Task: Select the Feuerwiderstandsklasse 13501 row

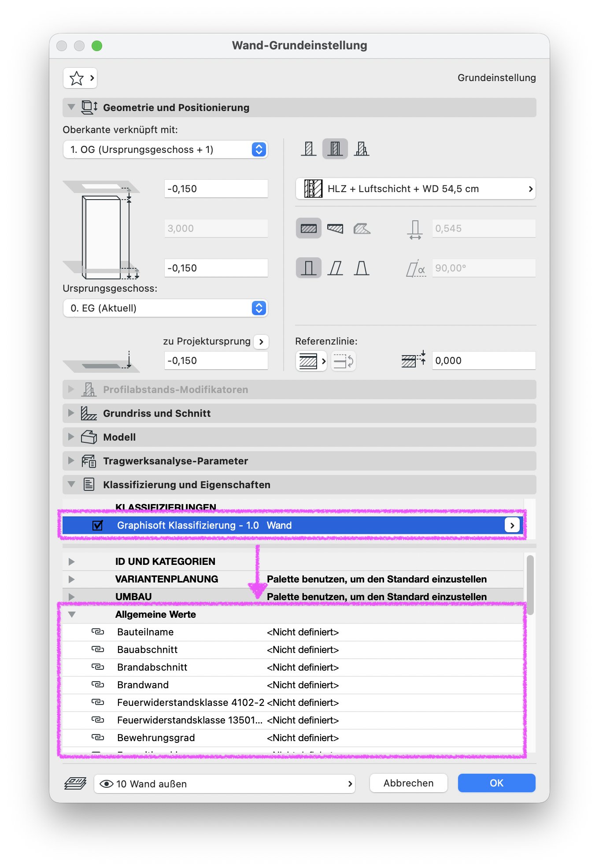Action: pos(293,720)
